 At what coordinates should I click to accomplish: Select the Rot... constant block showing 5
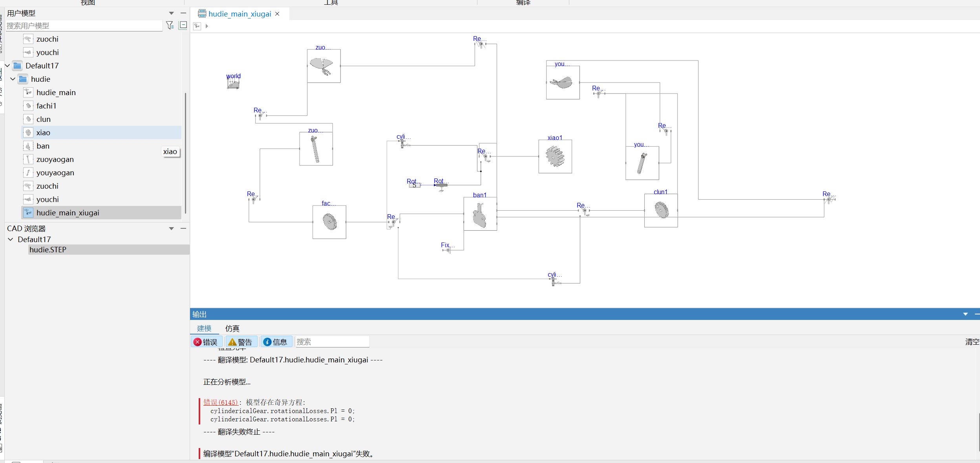click(x=414, y=185)
